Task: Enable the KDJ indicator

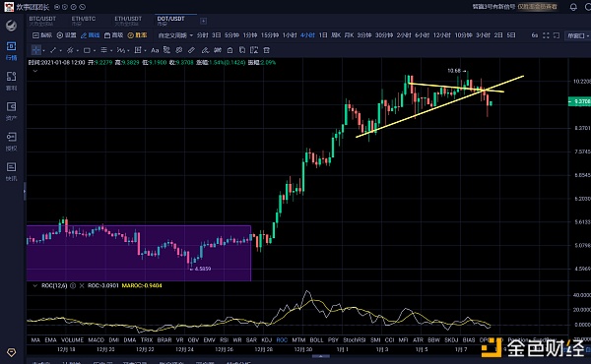Action: pos(267,340)
